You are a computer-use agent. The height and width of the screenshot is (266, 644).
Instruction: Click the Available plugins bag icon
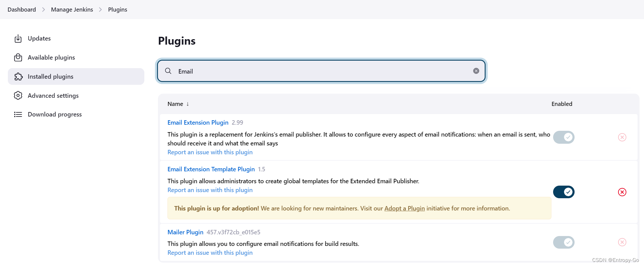(x=18, y=58)
